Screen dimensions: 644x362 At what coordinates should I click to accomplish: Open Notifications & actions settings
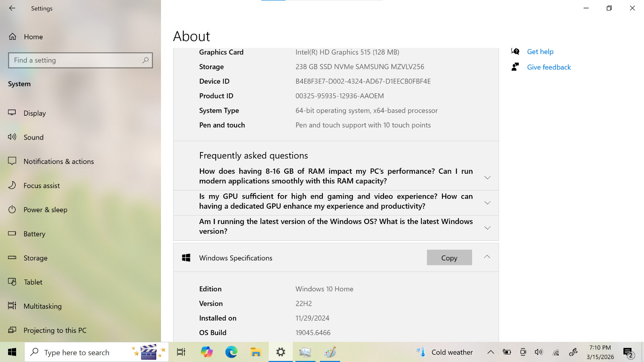80,161
